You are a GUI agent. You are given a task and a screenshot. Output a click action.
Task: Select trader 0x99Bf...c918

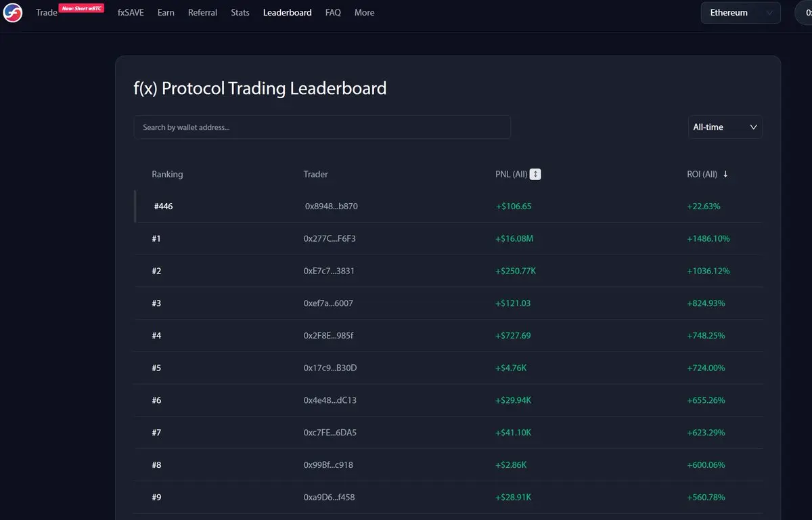[328, 465]
